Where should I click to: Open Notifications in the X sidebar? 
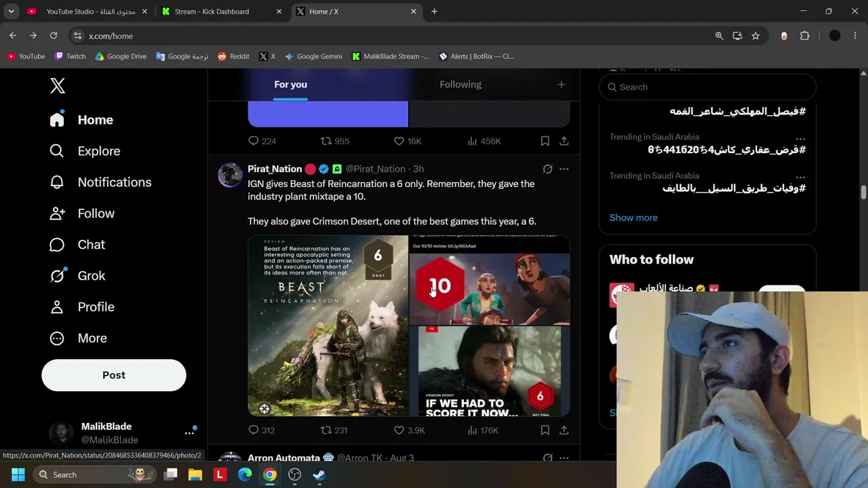pyautogui.click(x=100, y=182)
